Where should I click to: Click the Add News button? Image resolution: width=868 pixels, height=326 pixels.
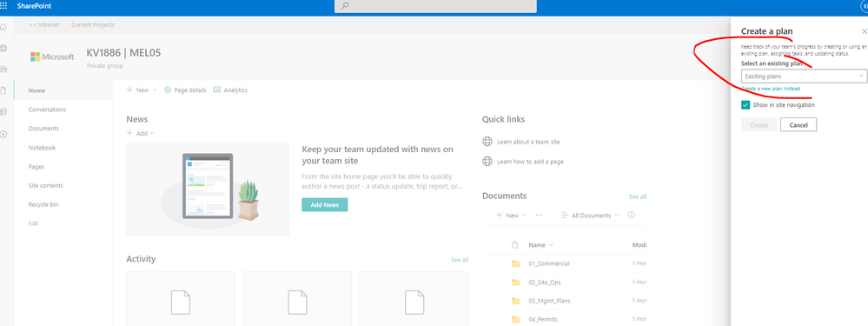point(324,205)
